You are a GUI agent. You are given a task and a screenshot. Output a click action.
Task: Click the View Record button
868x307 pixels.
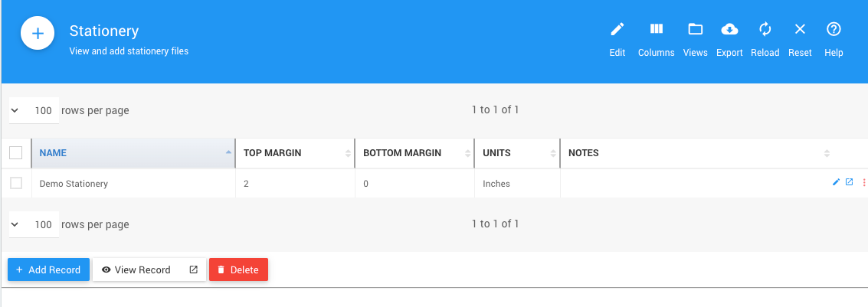tap(136, 270)
